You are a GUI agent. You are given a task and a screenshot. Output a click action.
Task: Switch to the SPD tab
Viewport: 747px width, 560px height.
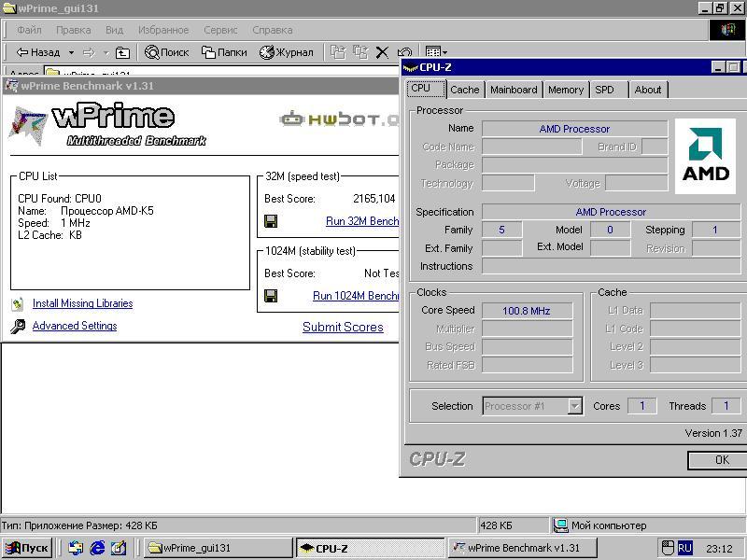click(x=609, y=90)
